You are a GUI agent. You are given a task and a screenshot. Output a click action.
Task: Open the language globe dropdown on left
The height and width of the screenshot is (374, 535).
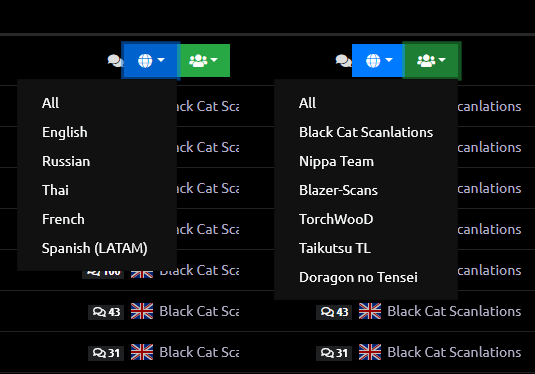(150, 60)
